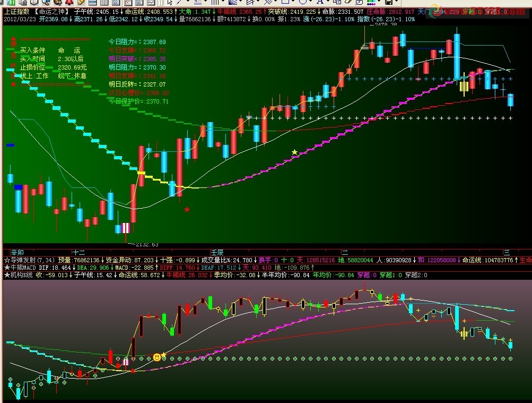The width and height of the screenshot is (532, 403).
Task: Click the red alarm bell toolbar icon
Action: pos(69,2)
